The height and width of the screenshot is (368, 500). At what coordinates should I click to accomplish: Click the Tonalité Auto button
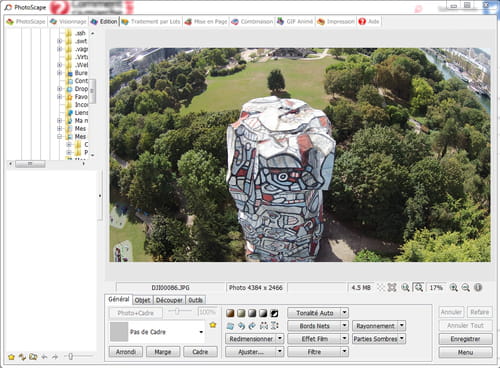coord(314,313)
